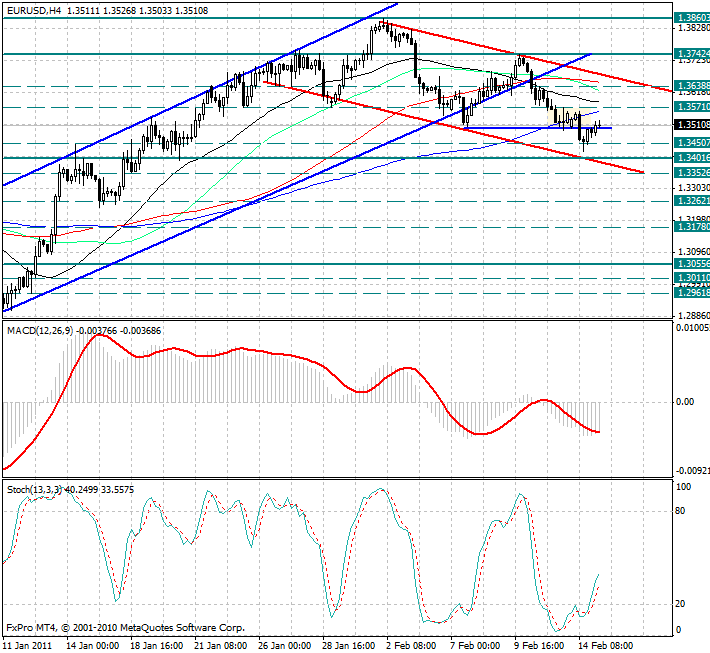Click the 1.30110 price level label

coord(692,277)
